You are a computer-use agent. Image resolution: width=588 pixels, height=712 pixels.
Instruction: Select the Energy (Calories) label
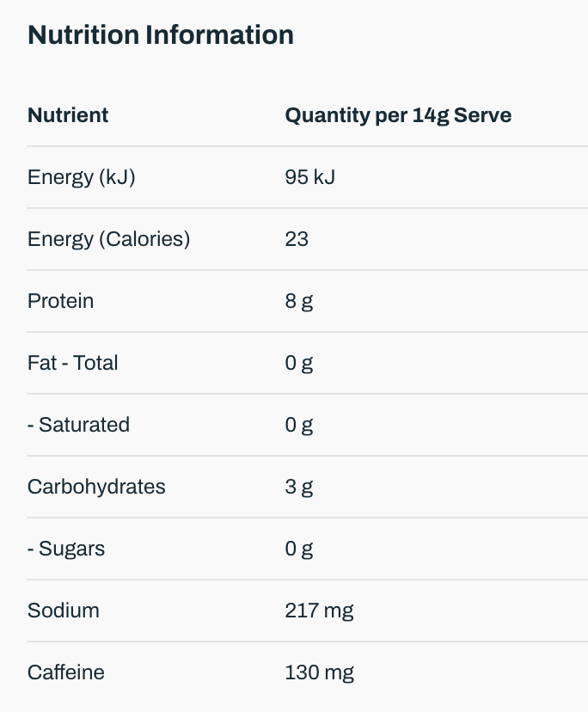108,239
